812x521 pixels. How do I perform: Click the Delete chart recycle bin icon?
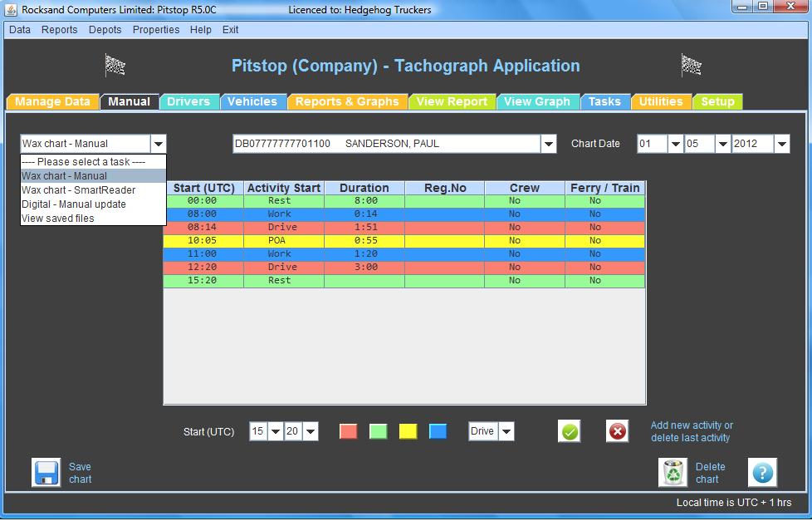tap(673, 472)
